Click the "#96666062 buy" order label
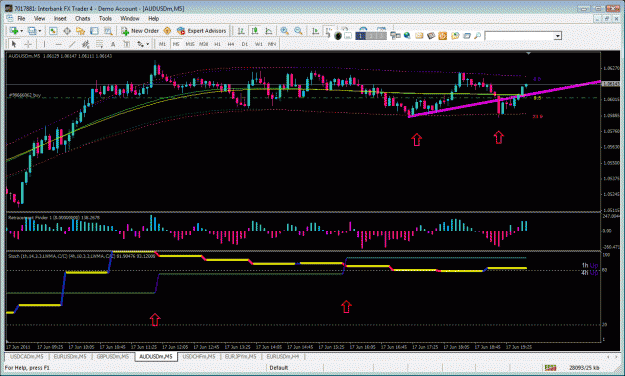Viewport: 625px width, 376px height. point(25,95)
